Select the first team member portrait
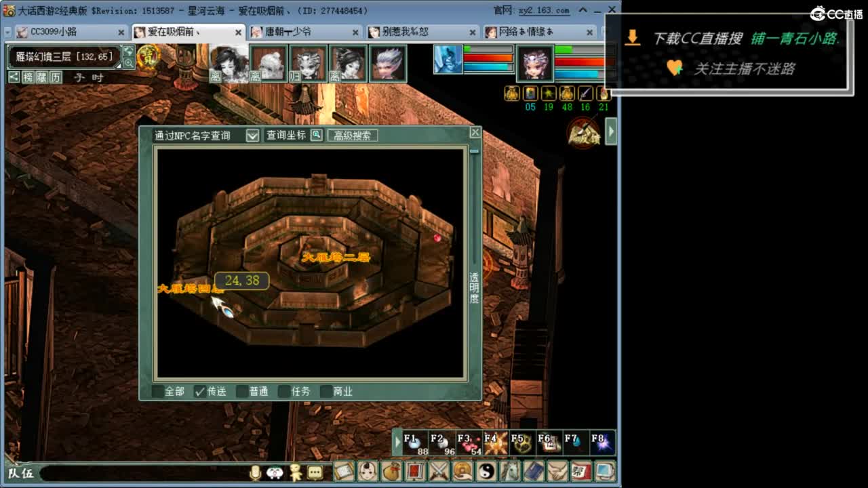868x488 pixels. tap(229, 64)
